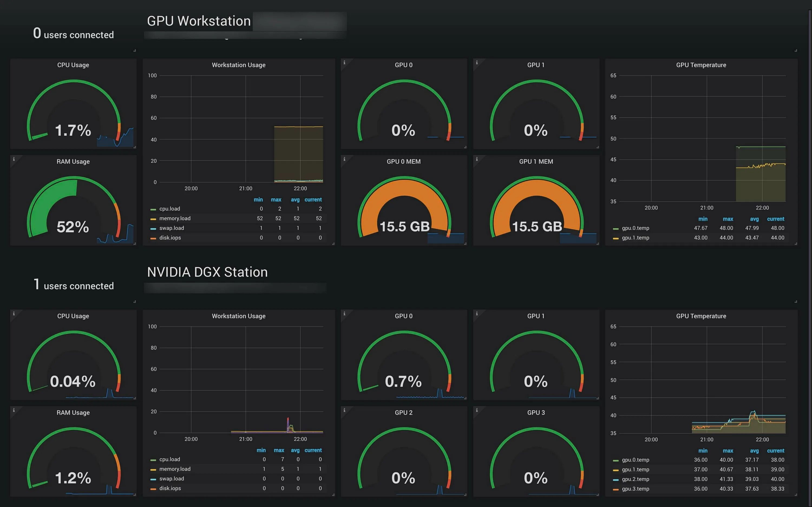The height and width of the screenshot is (507, 812).
Task: Click info icon on GPU 0 MEM panel
Action: pyautogui.click(x=344, y=159)
